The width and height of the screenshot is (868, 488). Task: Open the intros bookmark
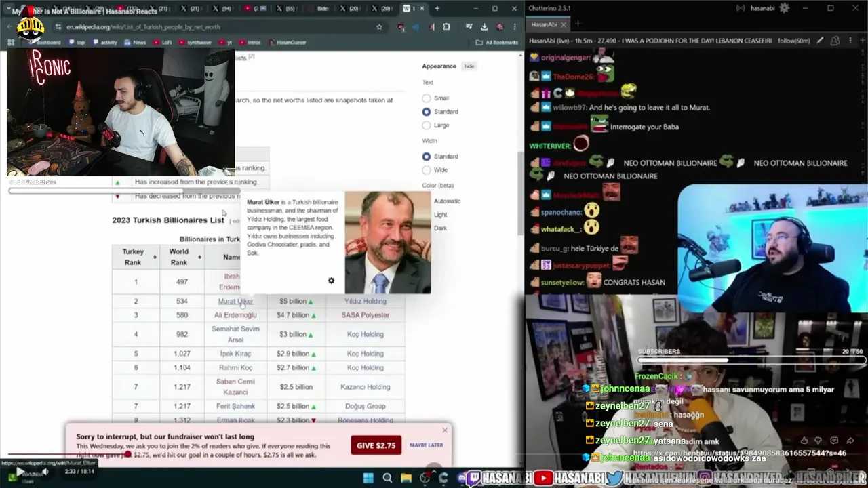coord(248,42)
